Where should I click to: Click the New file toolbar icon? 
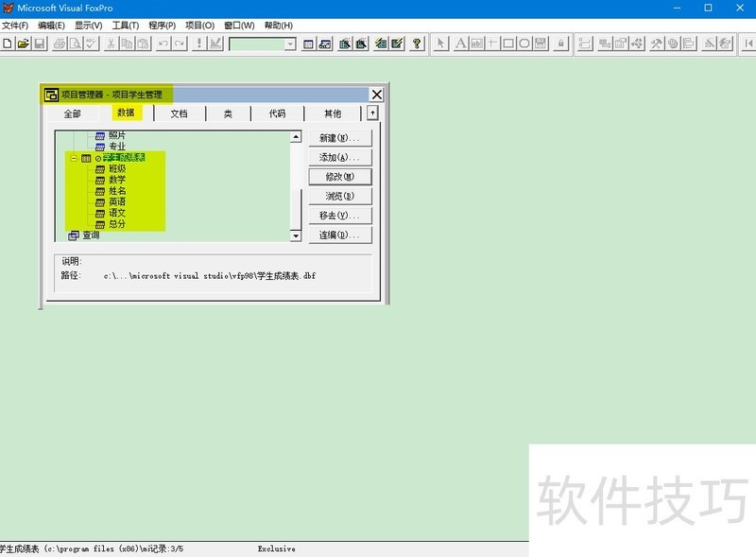(x=8, y=44)
